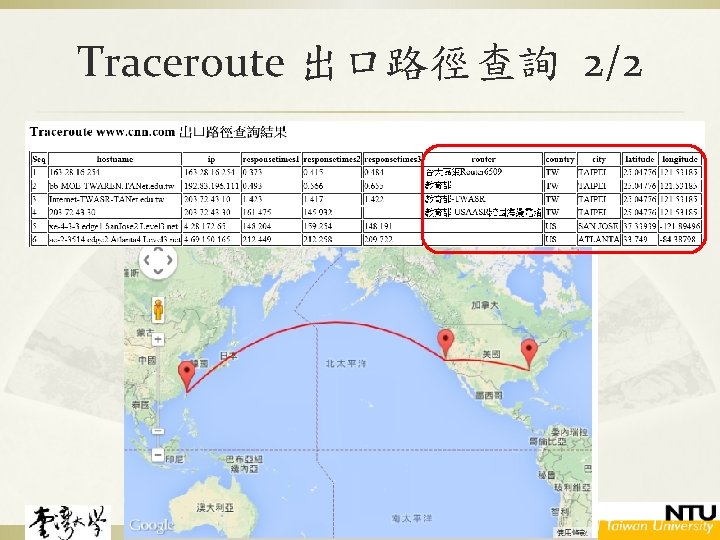
Task: Click the 加拿大 label on the map
Action: point(485,304)
